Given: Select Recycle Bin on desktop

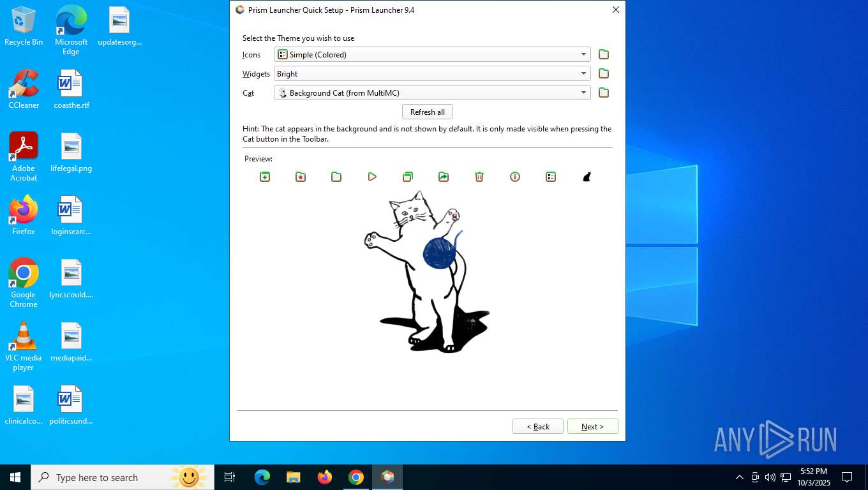Looking at the screenshot, I should click(x=24, y=27).
